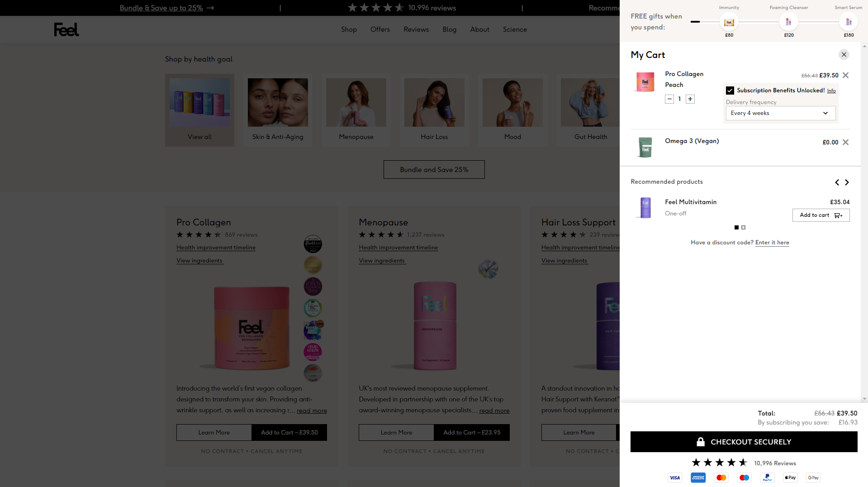Click the £120 Foaming Cleanser gift icon

(x=788, y=22)
